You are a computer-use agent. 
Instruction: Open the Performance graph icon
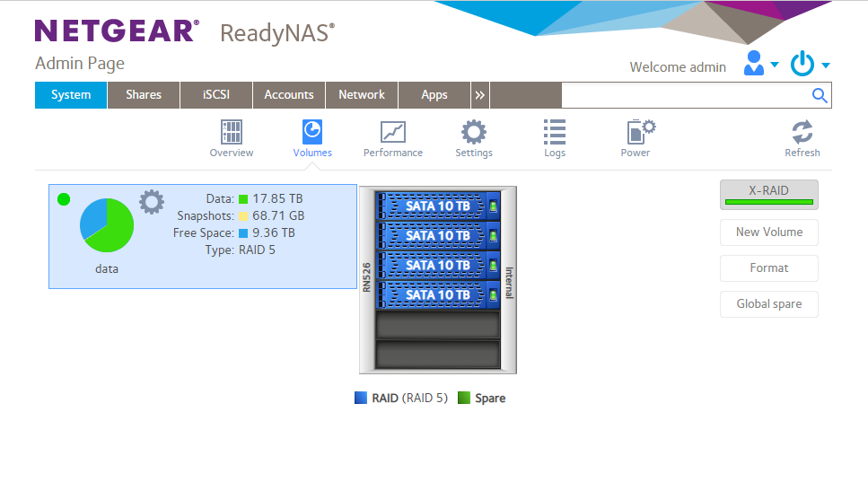(393, 133)
